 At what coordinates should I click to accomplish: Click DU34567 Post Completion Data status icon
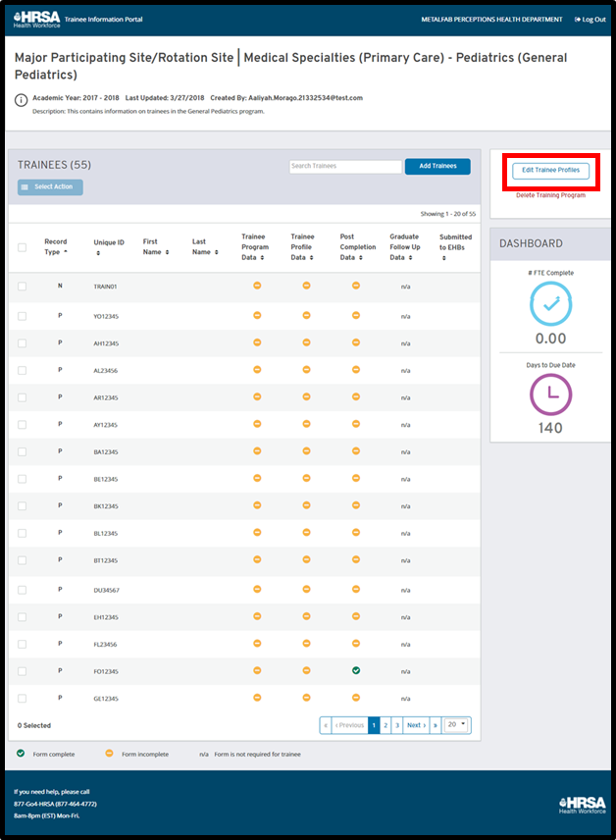pyautogui.click(x=356, y=590)
